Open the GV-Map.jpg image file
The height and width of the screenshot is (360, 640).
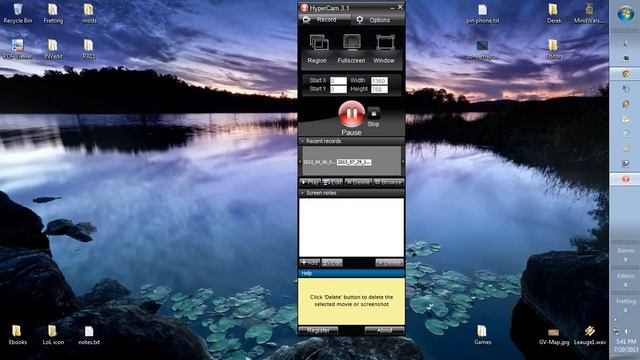tap(553, 337)
